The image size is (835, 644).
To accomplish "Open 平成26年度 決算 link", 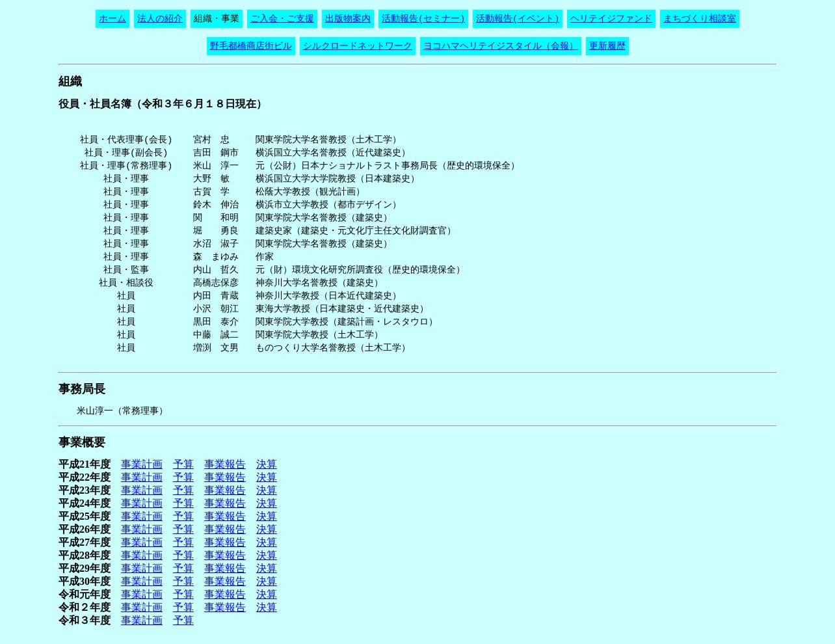I will (x=267, y=530).
